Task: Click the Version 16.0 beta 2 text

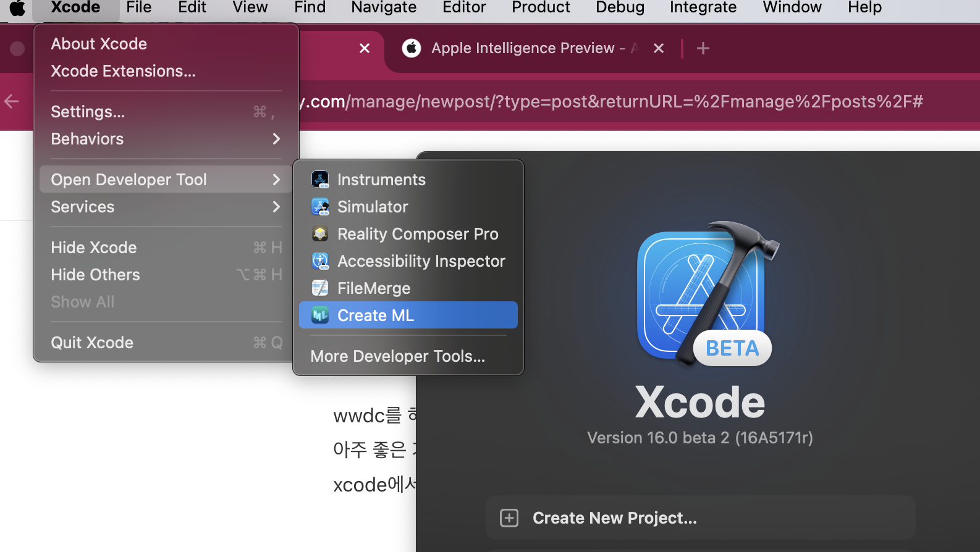Action: click(700, 438)
